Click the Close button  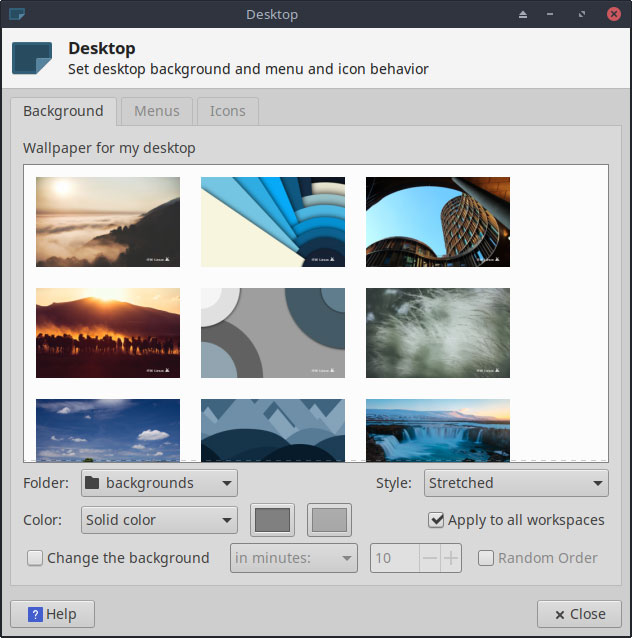point(580,614)
